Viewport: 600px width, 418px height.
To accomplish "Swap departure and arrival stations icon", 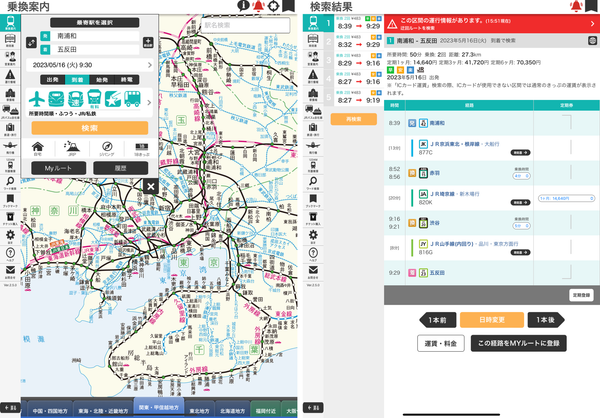I will [31, 42].
